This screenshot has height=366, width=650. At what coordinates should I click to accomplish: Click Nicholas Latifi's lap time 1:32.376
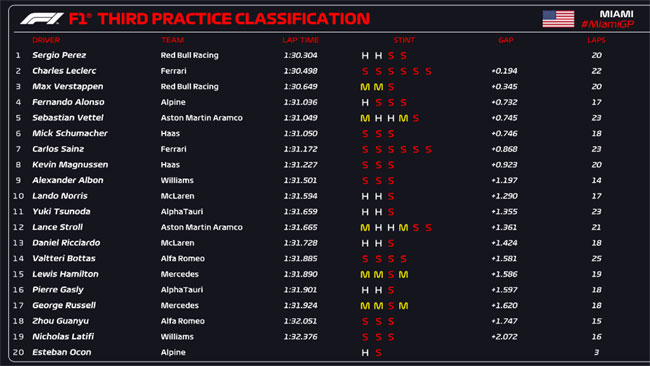coord(301,337)
